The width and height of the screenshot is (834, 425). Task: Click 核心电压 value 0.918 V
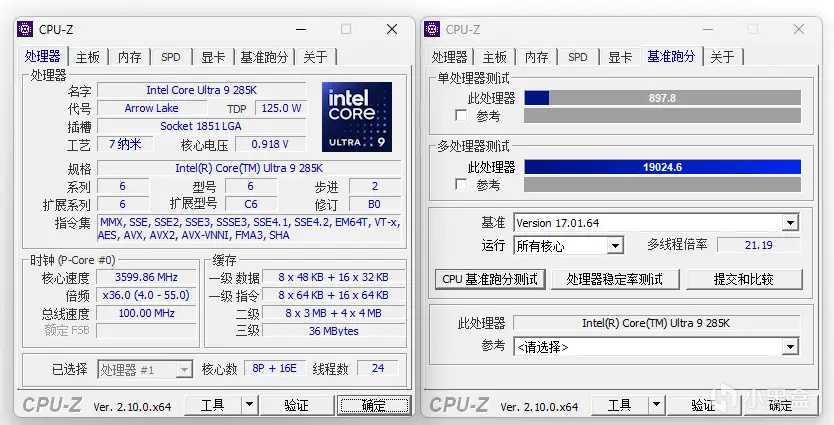click(271, 144)
